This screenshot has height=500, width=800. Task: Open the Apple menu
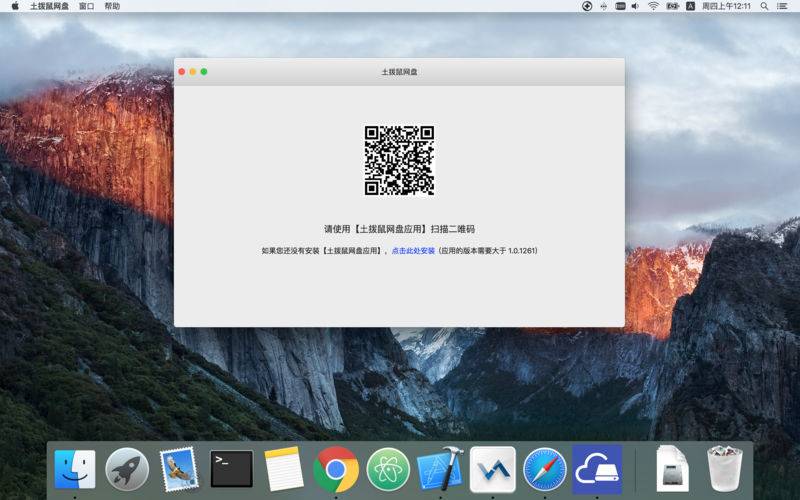[15, 6]
